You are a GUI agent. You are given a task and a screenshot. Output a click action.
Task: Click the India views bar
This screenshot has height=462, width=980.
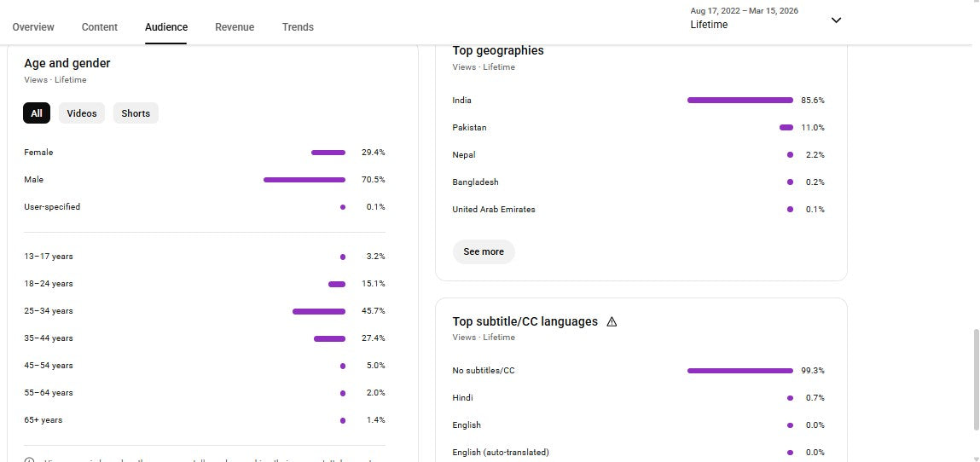pyautogui.click(x=739, y=101)
